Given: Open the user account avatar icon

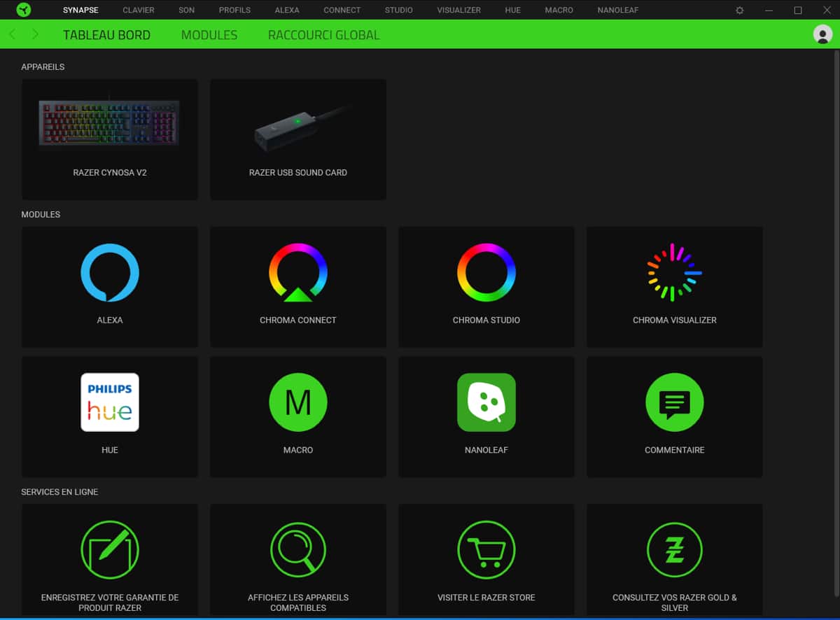Looking at the screenshot, I should pyautogui.click(x=823, y=34).
